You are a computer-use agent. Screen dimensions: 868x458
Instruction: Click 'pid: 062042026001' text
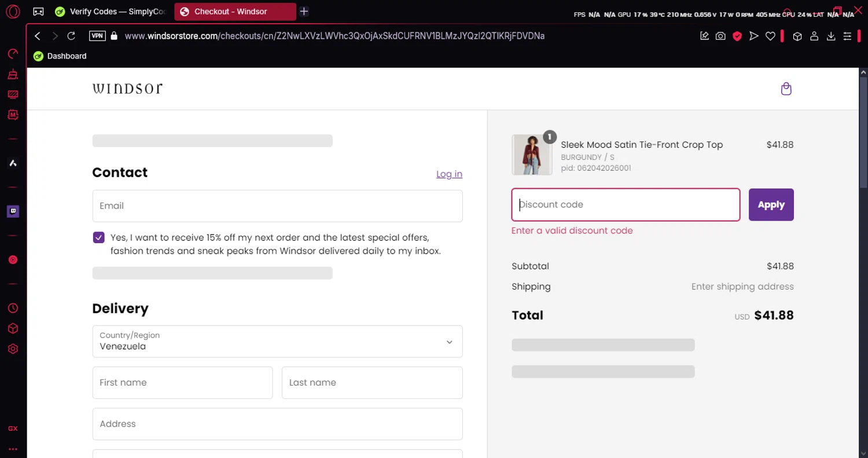[596, 168]
